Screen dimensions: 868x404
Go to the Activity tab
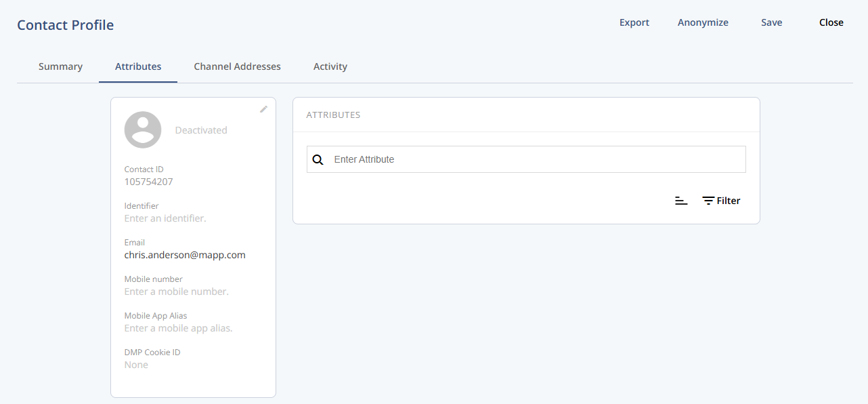pos(330,66)
